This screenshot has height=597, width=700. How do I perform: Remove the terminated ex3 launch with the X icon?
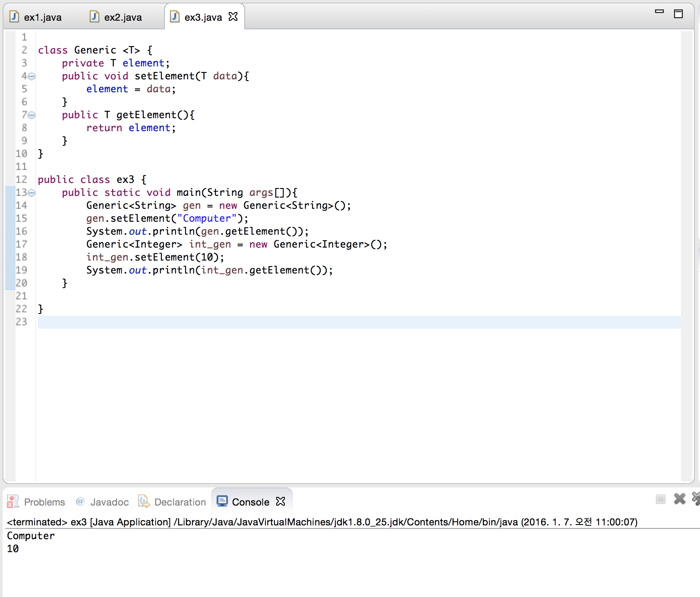tap(679, 499)
